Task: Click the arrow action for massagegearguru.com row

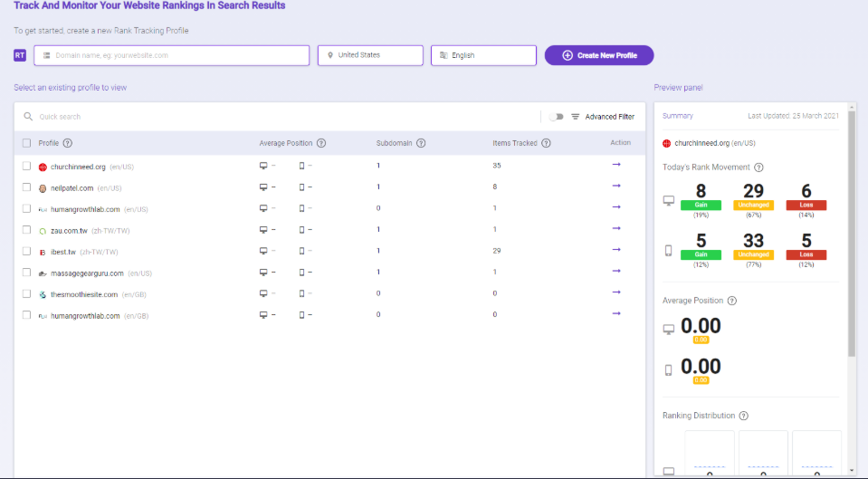Action: click(616, 271)
